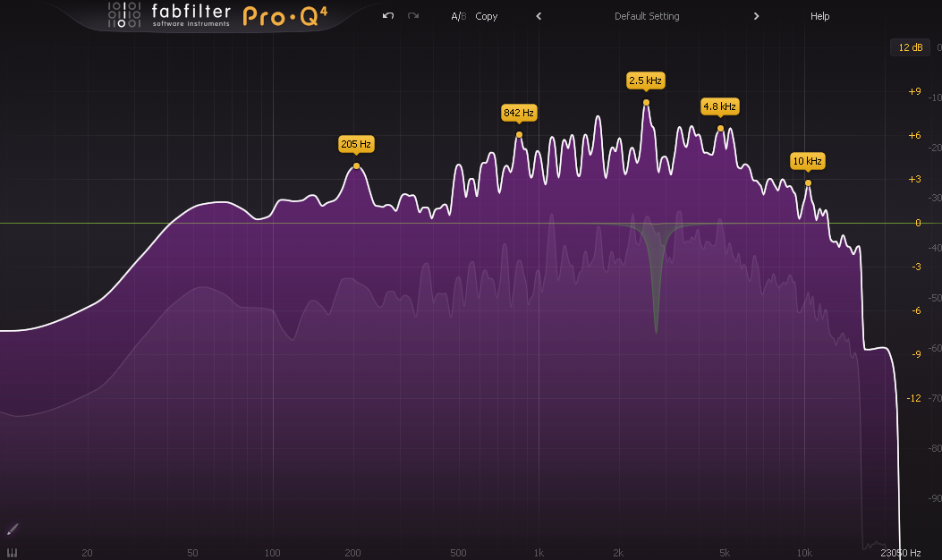Click the 842 Hz spectrum peak label
The image size is (942, 560).
point(519,113)
